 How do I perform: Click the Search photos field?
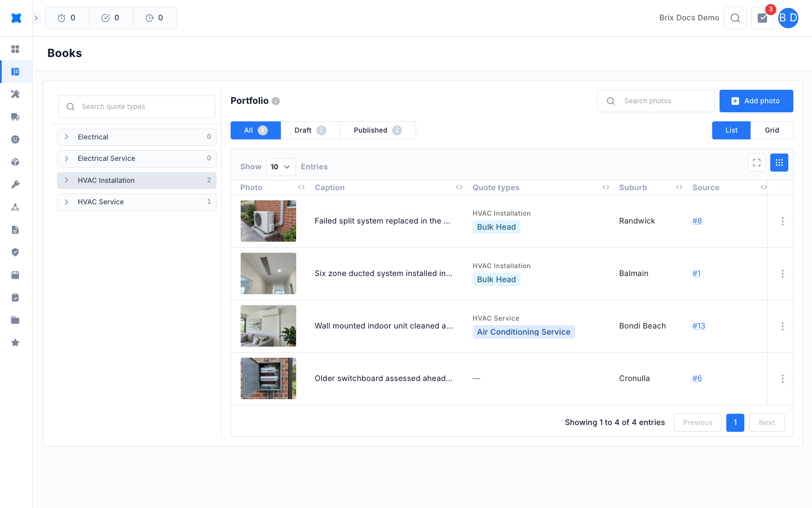pyautogui.click(x=656, y=101)
